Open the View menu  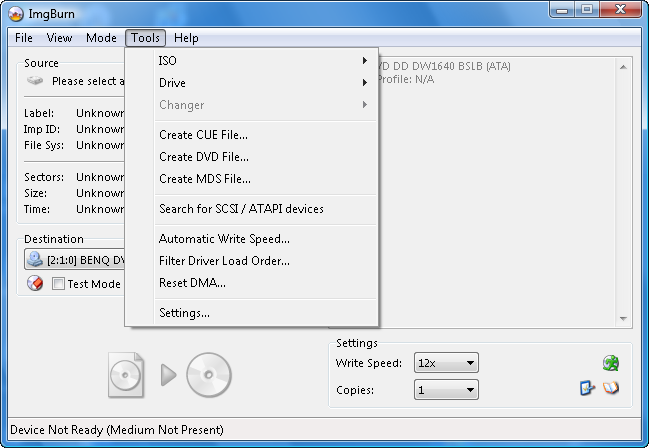59,38
